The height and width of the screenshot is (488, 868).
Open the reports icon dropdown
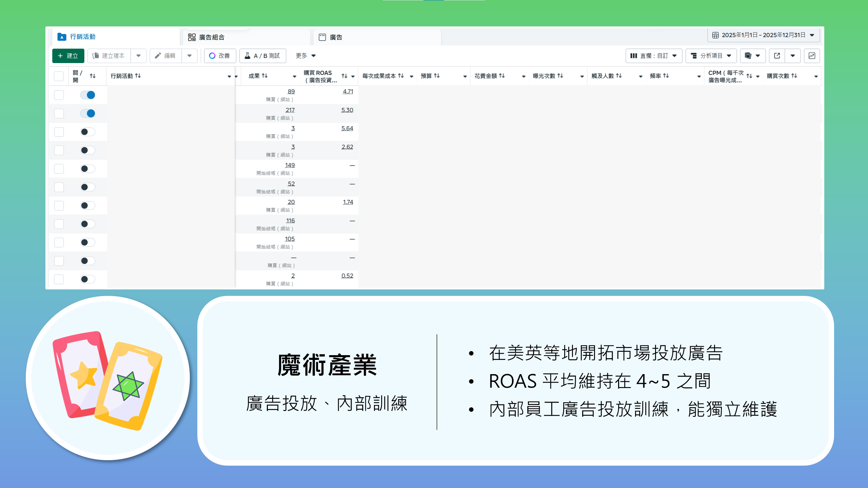tap(752, 56)
